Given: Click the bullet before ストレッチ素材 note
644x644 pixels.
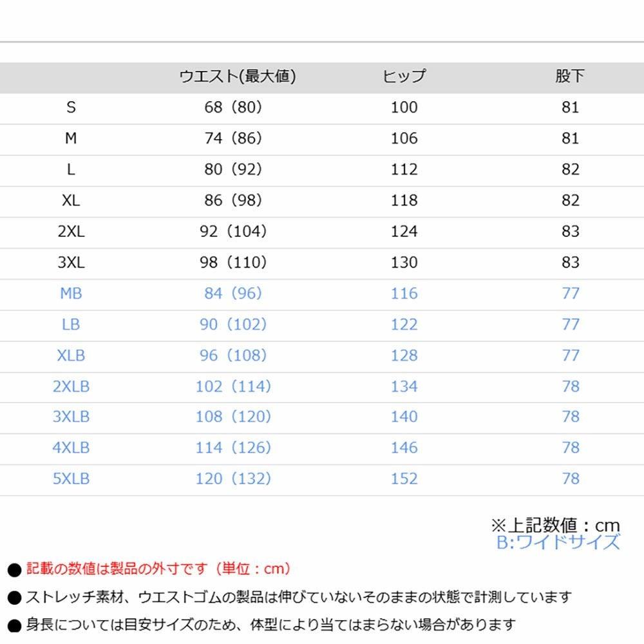Looking at the screenshot, I should 14,598.
